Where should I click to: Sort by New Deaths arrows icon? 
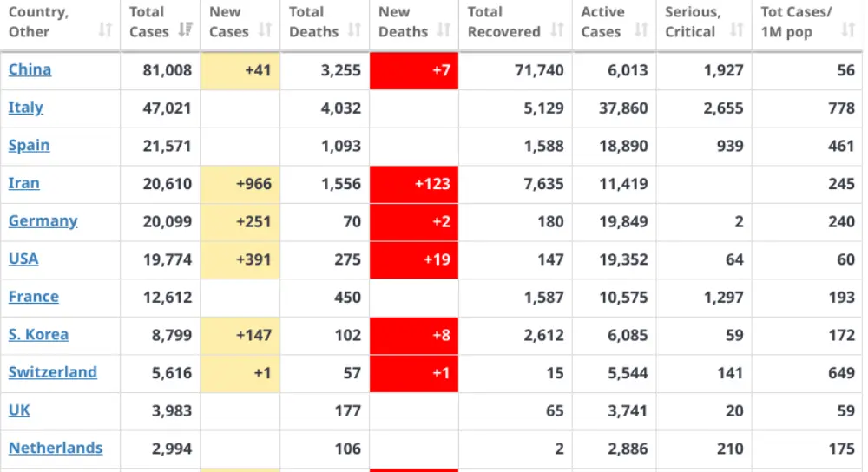(x=444, y=29)
